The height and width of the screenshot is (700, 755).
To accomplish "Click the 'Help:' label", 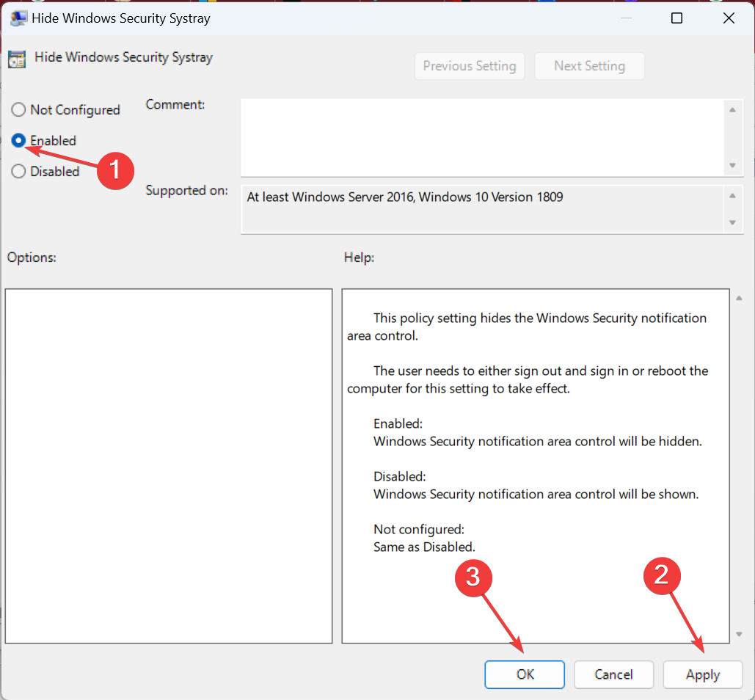I will [359, 257].
